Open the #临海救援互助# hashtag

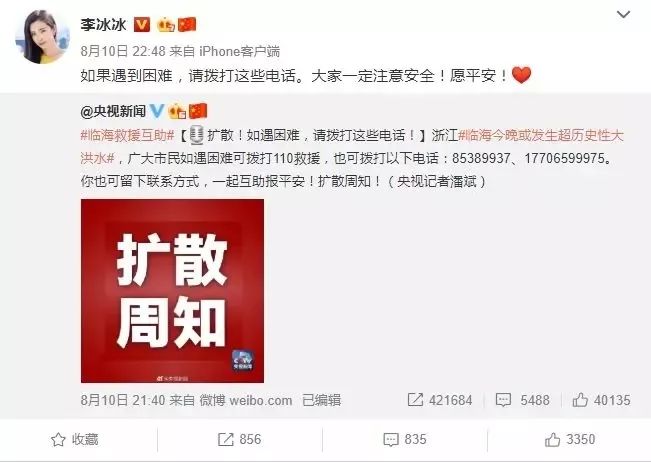127,136
